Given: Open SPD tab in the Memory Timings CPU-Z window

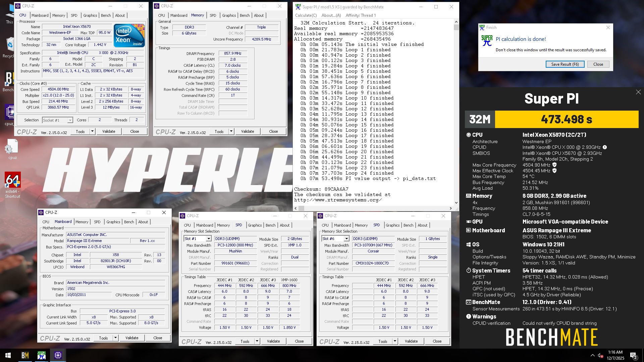Looking at the screenshot, I should 213,15.
